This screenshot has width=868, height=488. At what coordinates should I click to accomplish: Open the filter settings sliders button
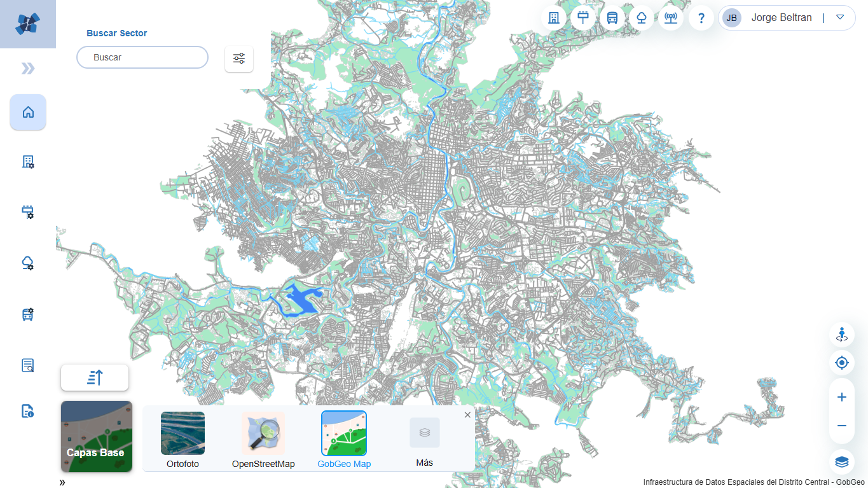(x=239, y=59)
